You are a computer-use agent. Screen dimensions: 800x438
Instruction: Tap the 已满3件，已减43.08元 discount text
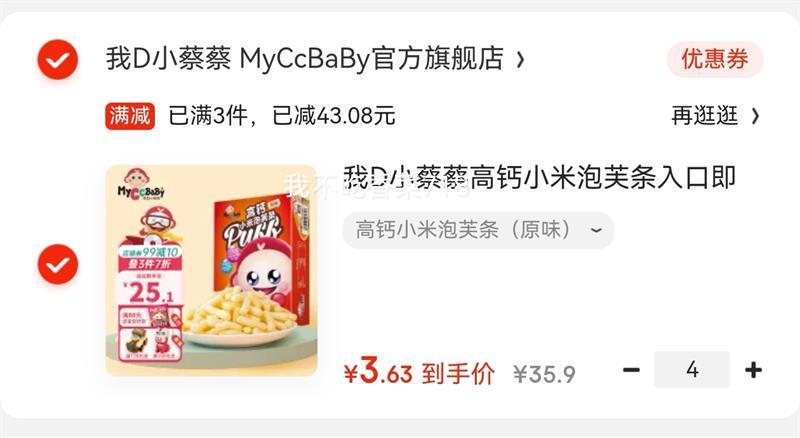[282, 115]
